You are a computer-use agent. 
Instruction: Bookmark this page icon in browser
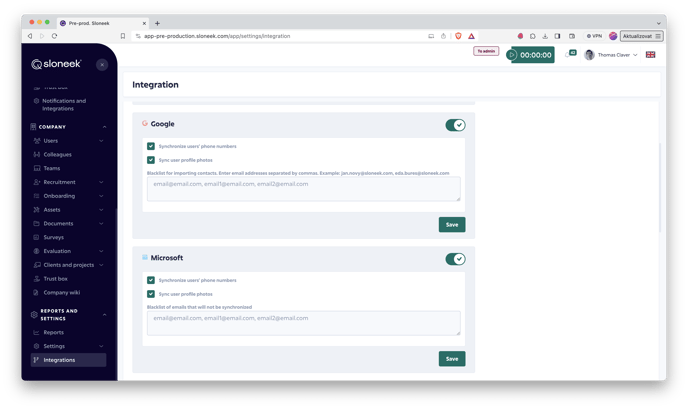tap(123, 36)
